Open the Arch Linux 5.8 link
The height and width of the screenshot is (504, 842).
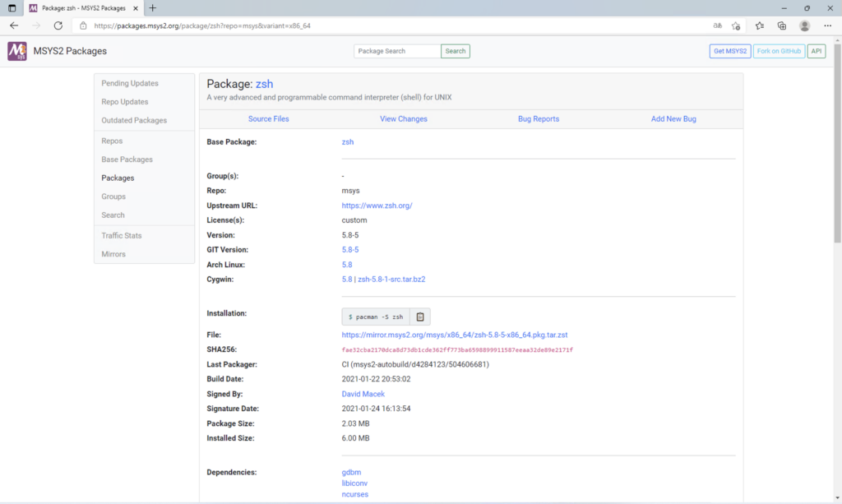(347, 265)
